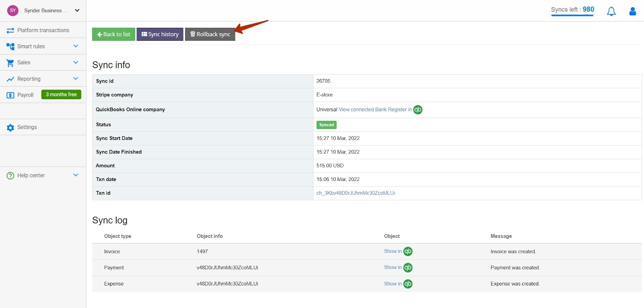This screenshot has width=644, height=308.
Task: Click the green Synced status badge
Action: tap(326, 125)
